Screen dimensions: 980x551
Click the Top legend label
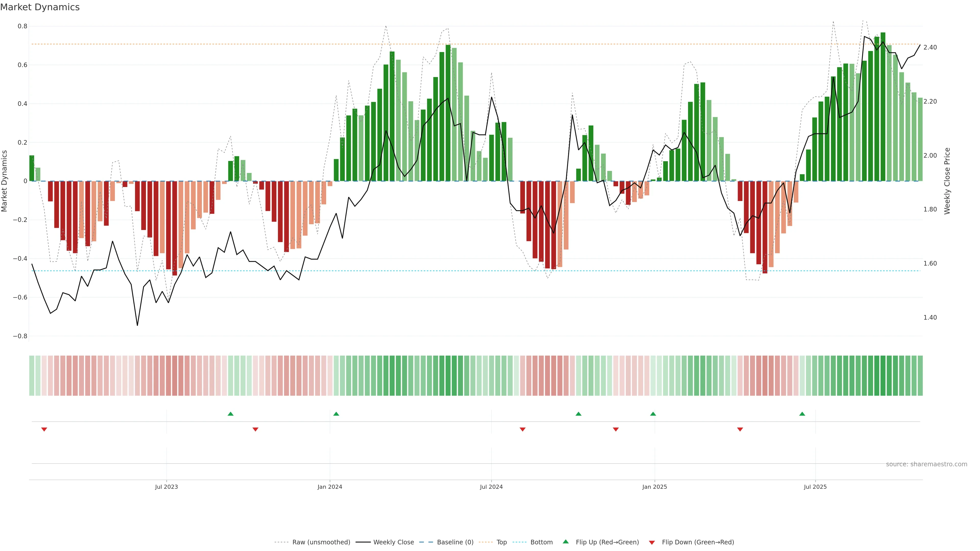[501, 542]
